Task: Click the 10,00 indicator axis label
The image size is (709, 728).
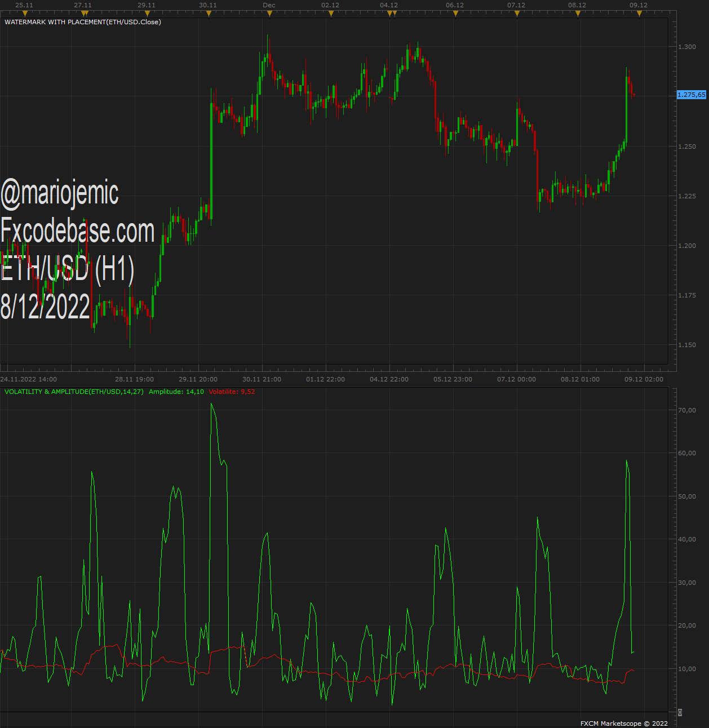Action: coord(687,669)
